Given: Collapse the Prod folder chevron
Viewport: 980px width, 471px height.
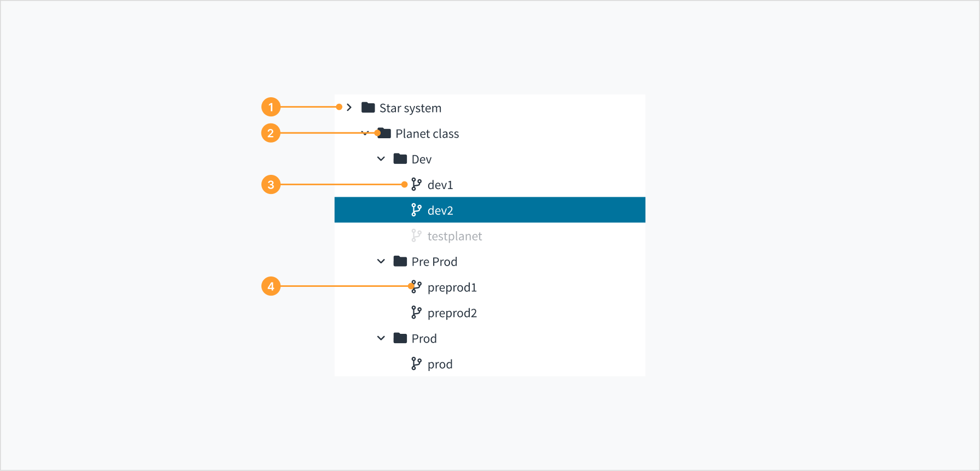Looking at the screenshot, I should [381, 338].
